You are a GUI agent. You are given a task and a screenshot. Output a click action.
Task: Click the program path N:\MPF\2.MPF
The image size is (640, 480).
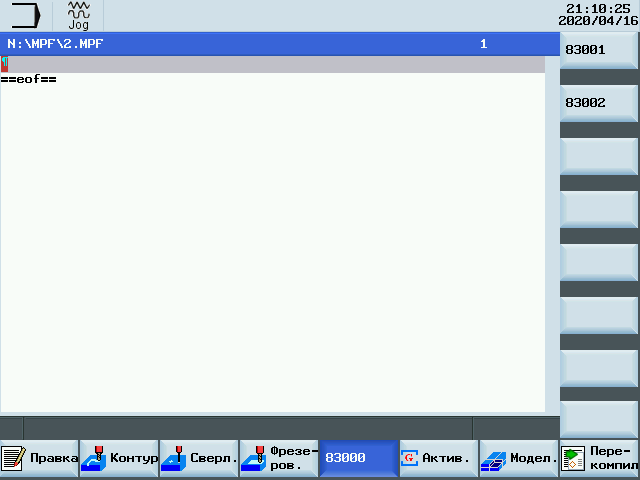pyautogui.click(x=55, y=44)
